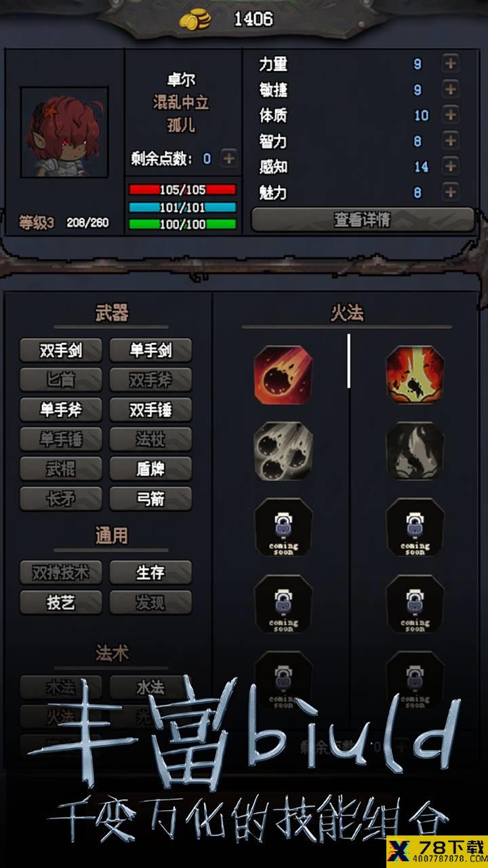Open the red-haired character portrait

[64, 132]
